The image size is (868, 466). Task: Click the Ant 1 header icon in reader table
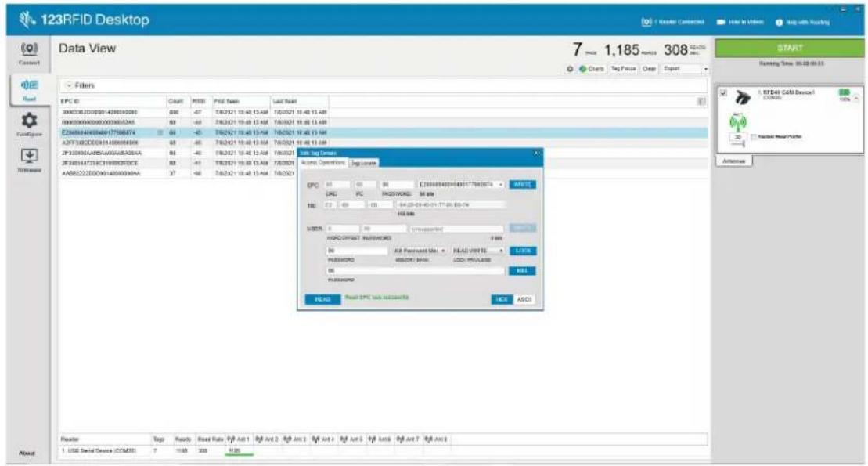pos(232,439)
